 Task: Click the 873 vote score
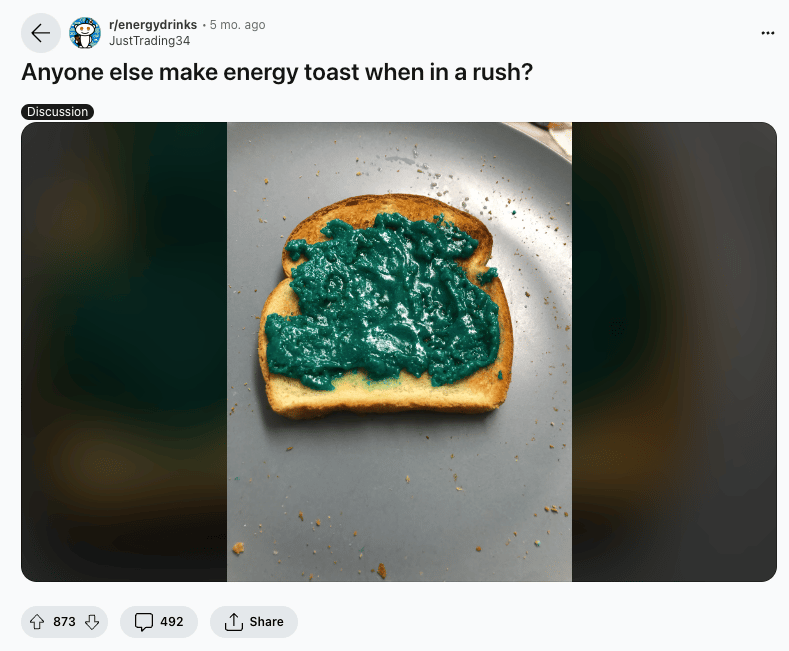(x=64, y=622)
